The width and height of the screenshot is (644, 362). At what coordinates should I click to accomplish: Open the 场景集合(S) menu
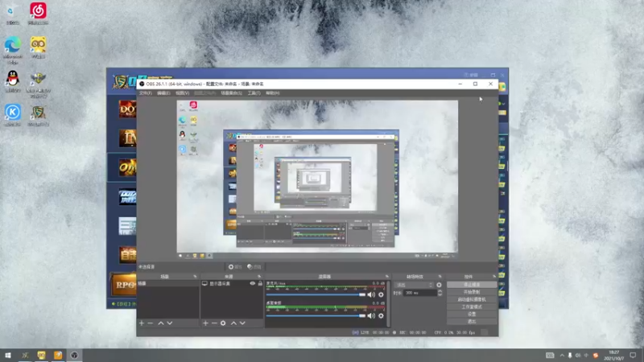[x=231, y=93]
